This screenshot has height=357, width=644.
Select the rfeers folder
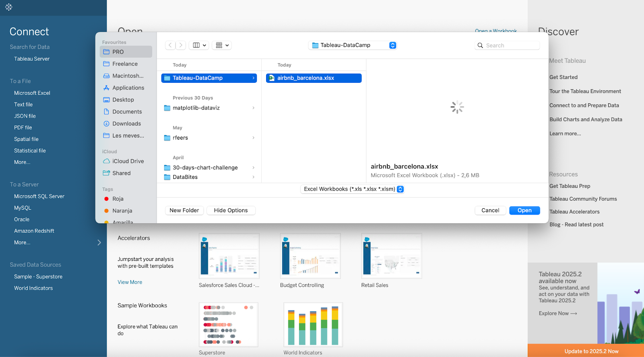click(209, 138)
